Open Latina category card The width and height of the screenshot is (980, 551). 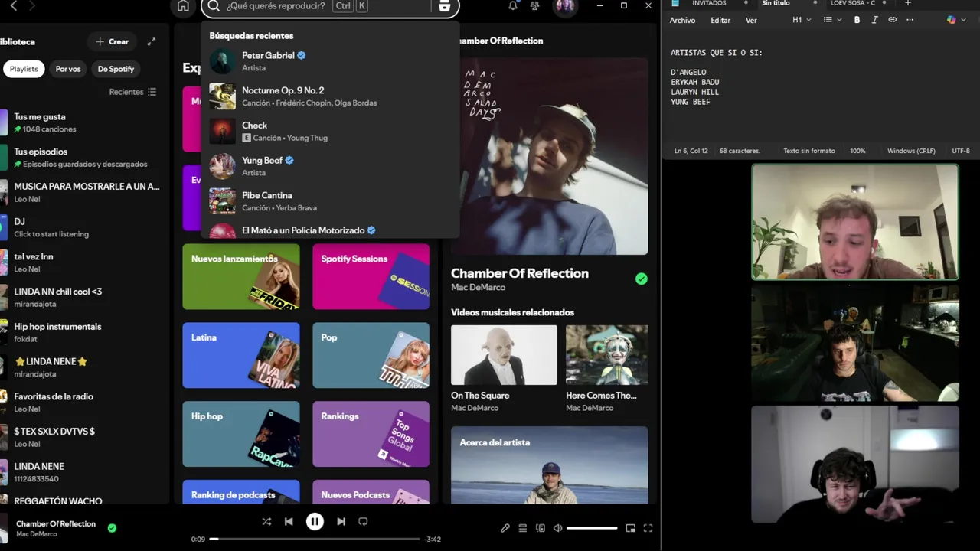pyautogui.click(x=241, y=355)
